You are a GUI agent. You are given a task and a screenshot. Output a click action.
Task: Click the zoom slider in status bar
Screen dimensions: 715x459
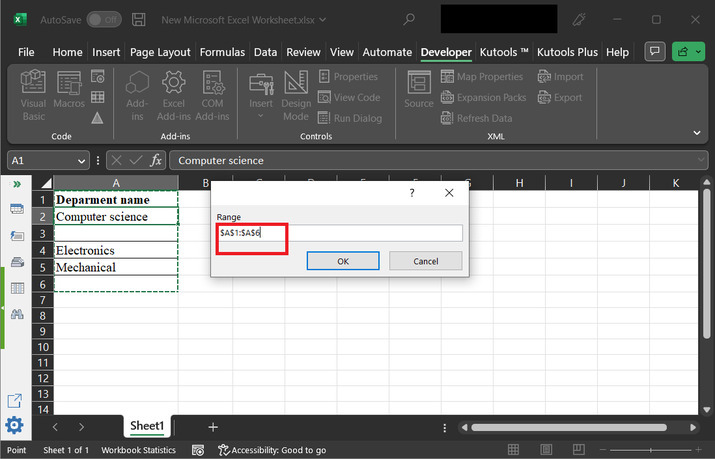[x=651, y=450]
